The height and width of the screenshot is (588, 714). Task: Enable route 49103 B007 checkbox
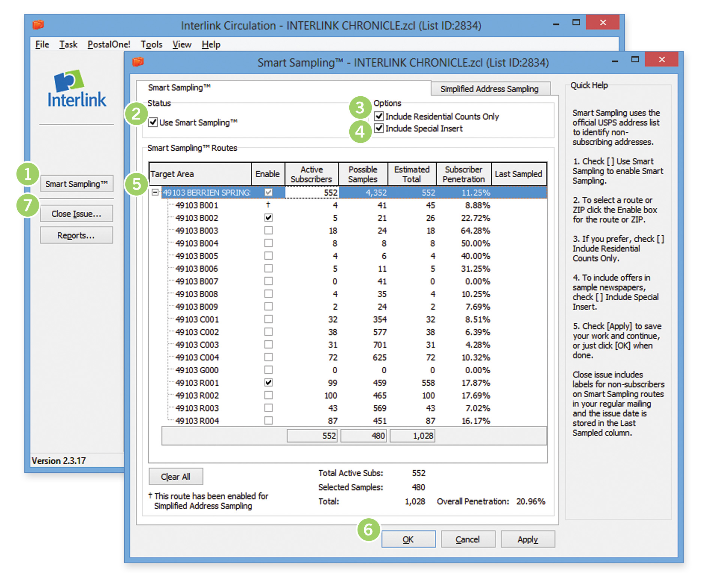coord(268,281)
